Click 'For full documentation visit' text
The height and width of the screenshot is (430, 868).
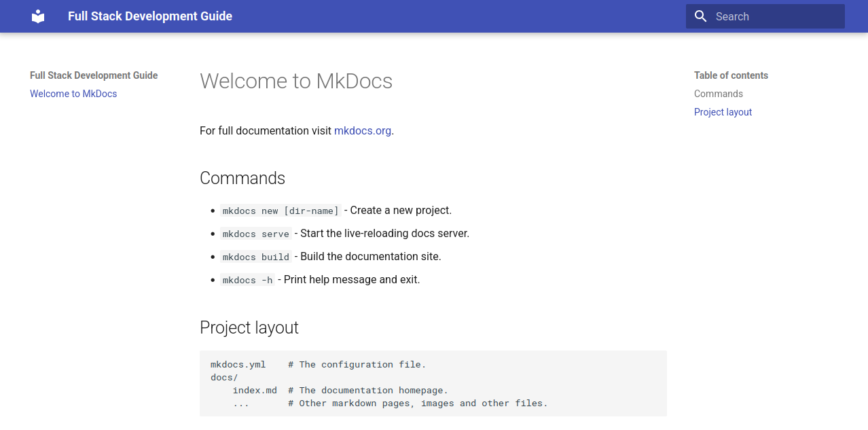(266, 130)
